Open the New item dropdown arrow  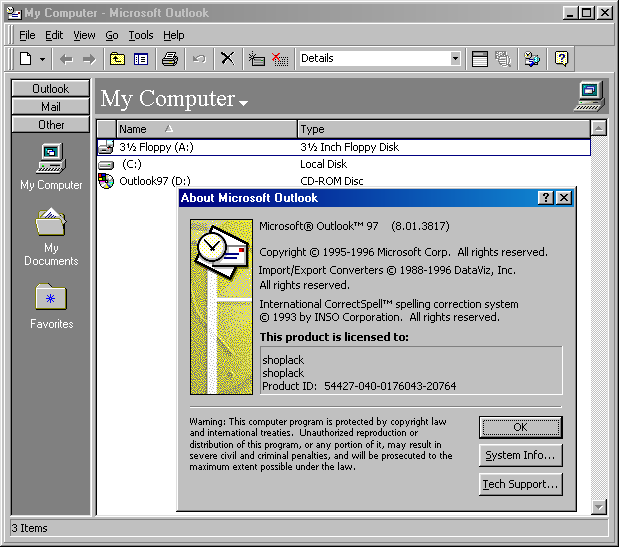[x=42, y=59]
